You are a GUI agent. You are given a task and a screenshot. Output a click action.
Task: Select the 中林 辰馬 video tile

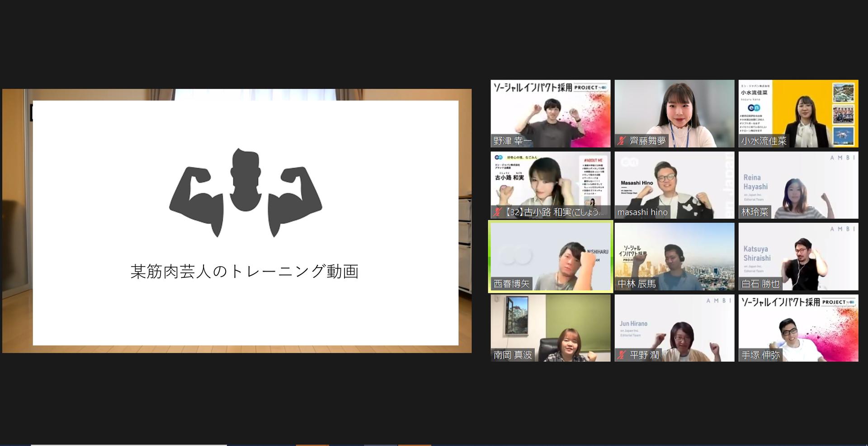coord(674,256)
